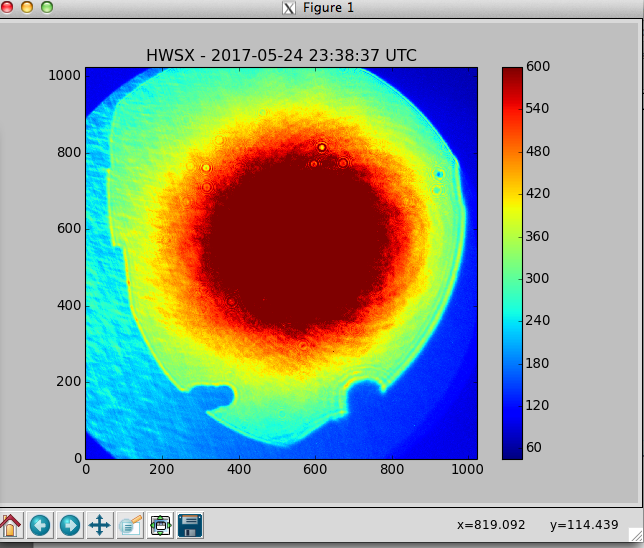Click the colorbar at the 600 label
The image size is (644, 548).
(x=538, y=66)
